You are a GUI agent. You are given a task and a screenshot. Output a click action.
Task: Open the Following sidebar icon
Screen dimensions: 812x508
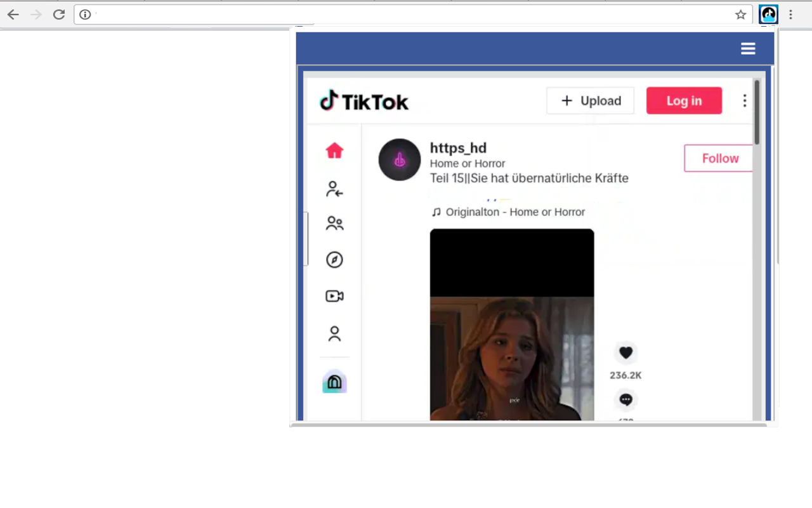coord(334,189)
